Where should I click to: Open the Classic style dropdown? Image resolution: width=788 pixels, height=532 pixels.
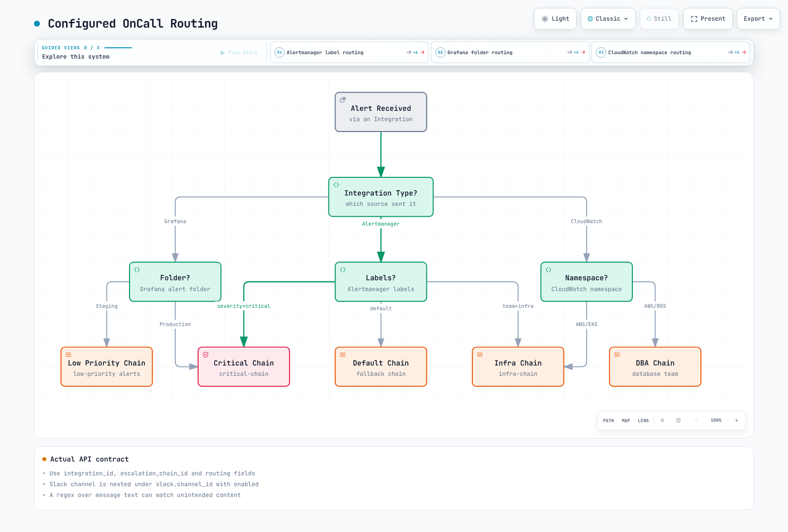pyautogui.click(x=608, y=19)
